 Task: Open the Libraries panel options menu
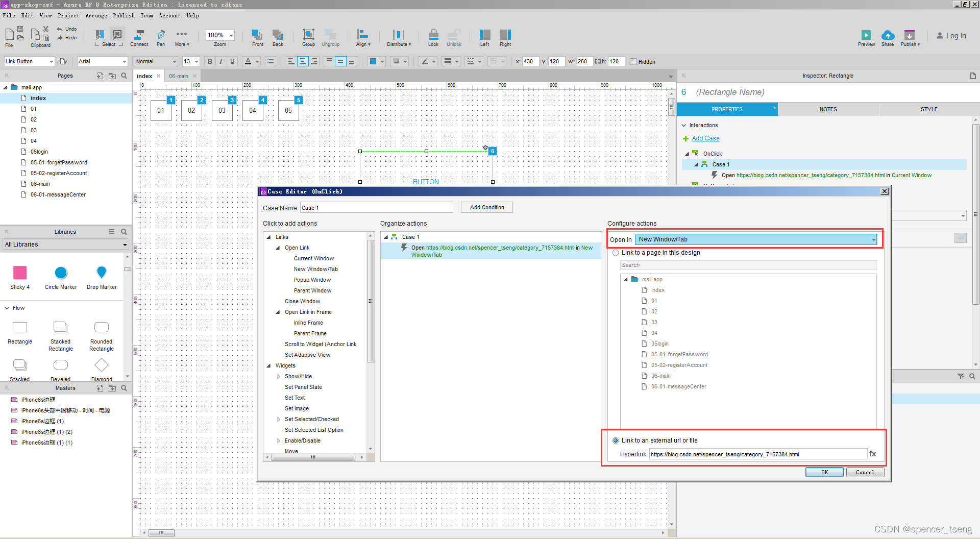coord(112,232)
